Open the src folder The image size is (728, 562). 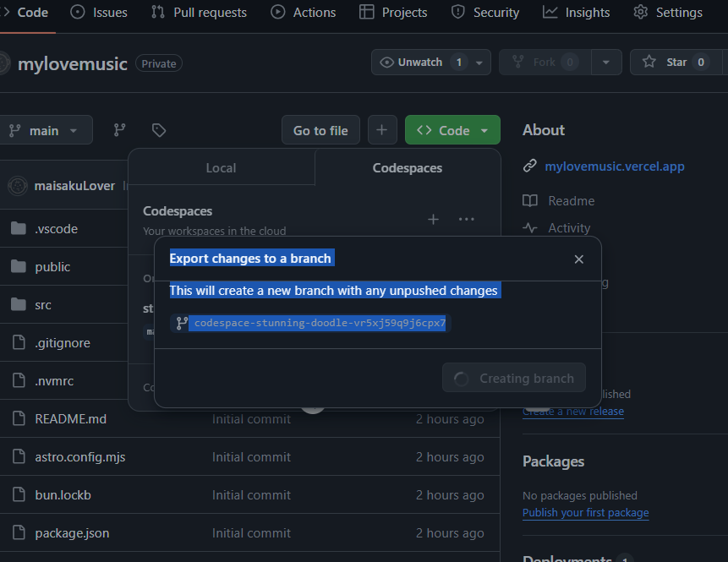pyautogui.click(x=43, y=305)
